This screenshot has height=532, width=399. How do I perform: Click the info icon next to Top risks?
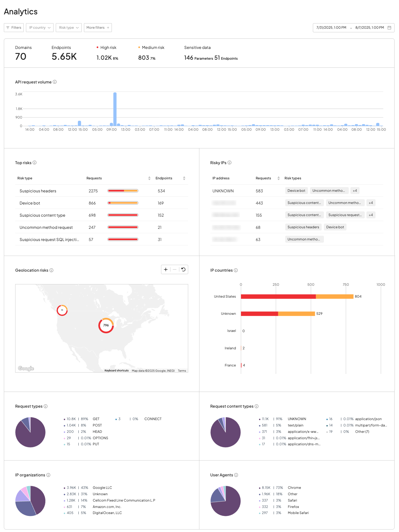point(35,163)
